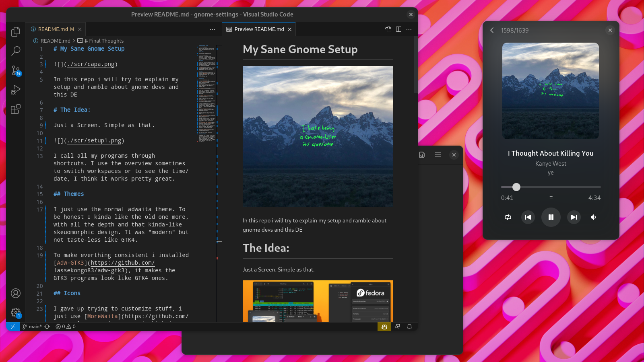Switch to the README.md editor tab
644x362 pixels.
pos(56,29)
